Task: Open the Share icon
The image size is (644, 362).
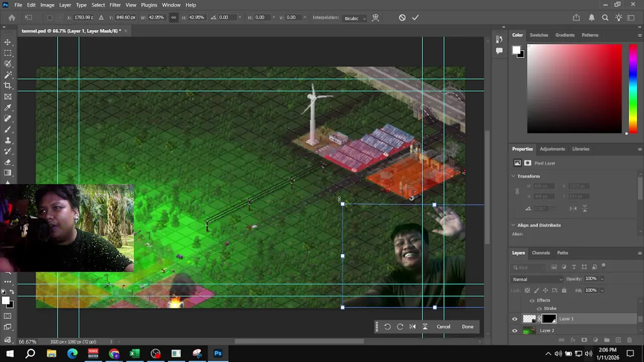Action: (576, 18)
